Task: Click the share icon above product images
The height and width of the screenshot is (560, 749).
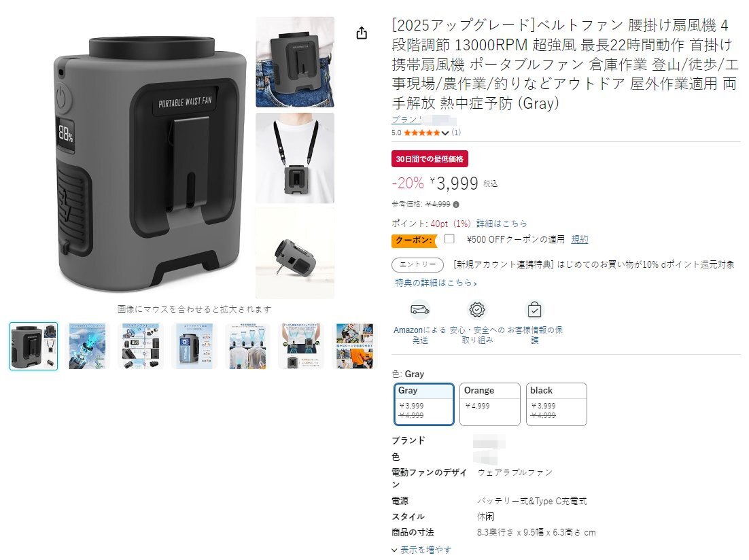Action: point(362,33)
